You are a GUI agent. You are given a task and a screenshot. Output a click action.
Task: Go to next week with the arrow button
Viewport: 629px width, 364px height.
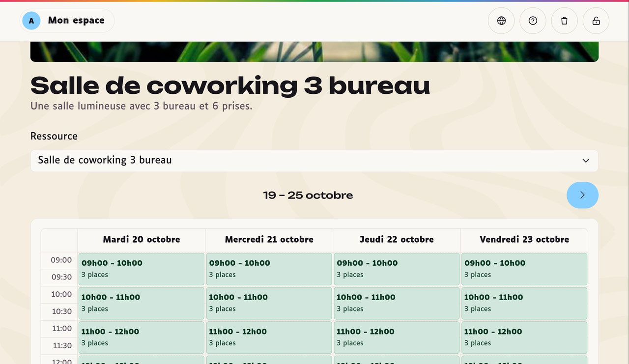[x=582, y=195]
